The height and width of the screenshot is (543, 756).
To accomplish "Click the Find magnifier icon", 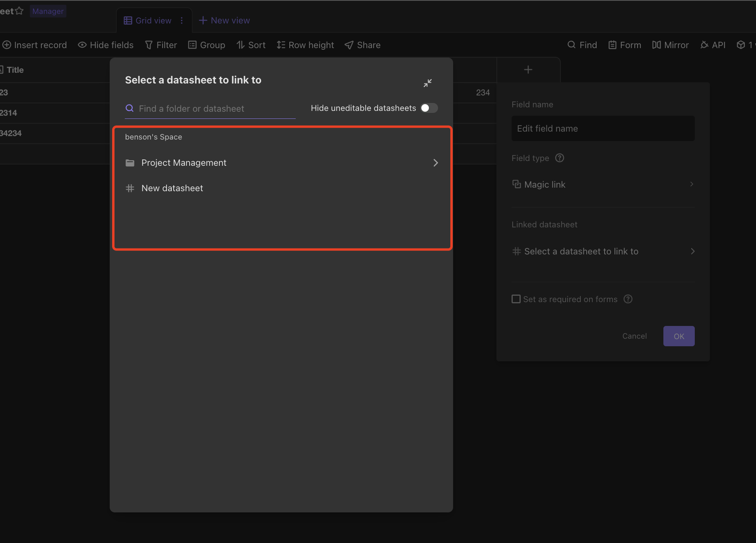I will coord(572,45).
